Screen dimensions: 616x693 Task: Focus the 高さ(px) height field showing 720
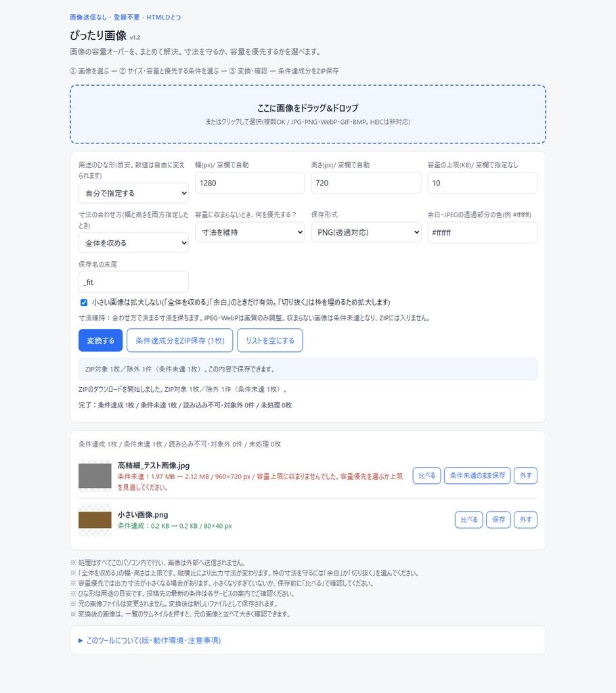[x=366, y=183]
